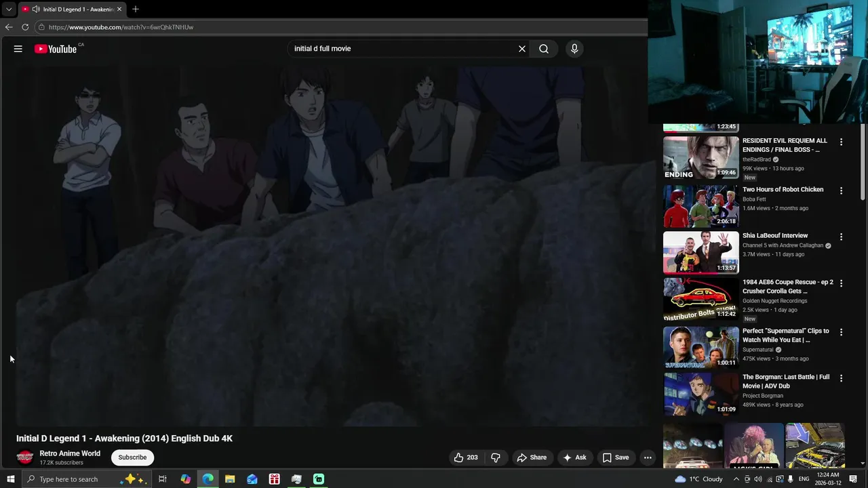Go back with the browser arrow
This screenshot has height=488, width=868.
[9, 27]
